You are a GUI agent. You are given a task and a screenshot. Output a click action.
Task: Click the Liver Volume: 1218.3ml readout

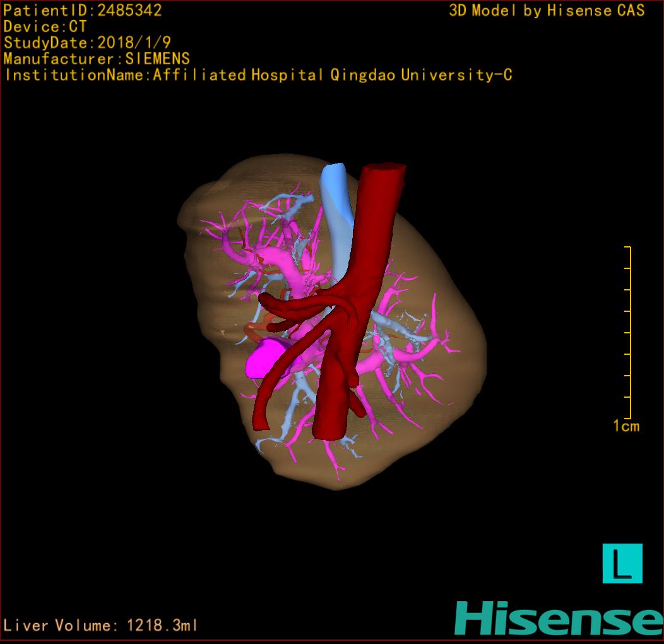tap(101, 626)
